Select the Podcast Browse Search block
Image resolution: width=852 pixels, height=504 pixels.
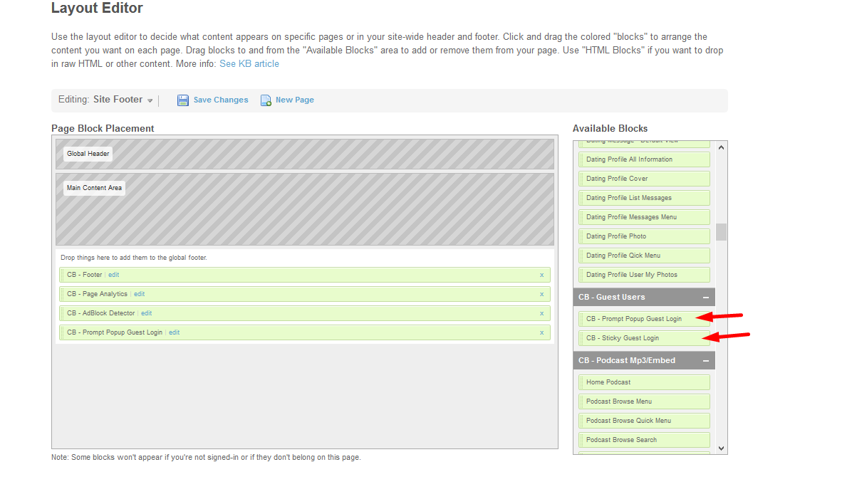pyautogui.click(x=621, y=440)
